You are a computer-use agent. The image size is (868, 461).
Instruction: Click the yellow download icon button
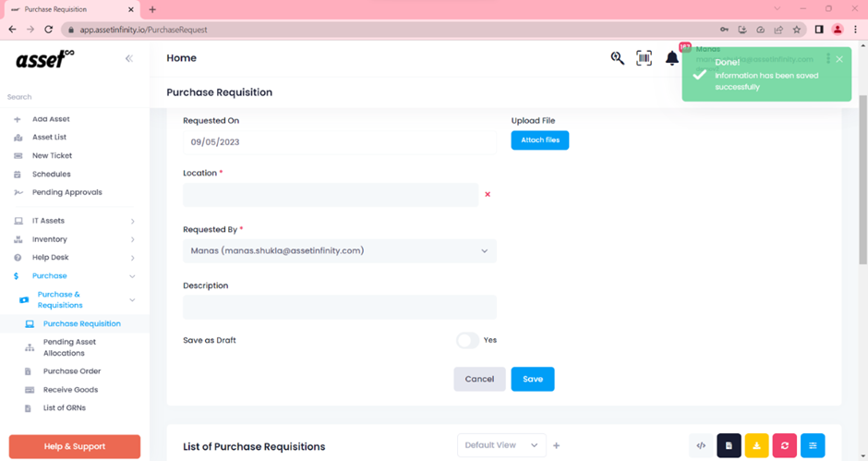(757, 445)
